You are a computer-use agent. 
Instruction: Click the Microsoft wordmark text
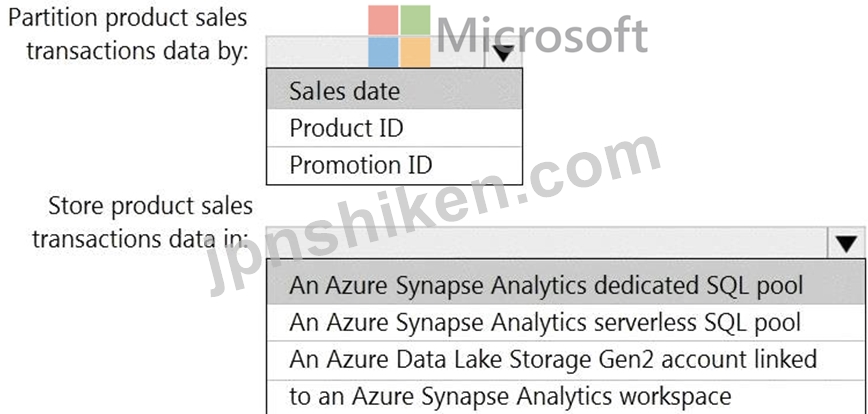point(542,34)
